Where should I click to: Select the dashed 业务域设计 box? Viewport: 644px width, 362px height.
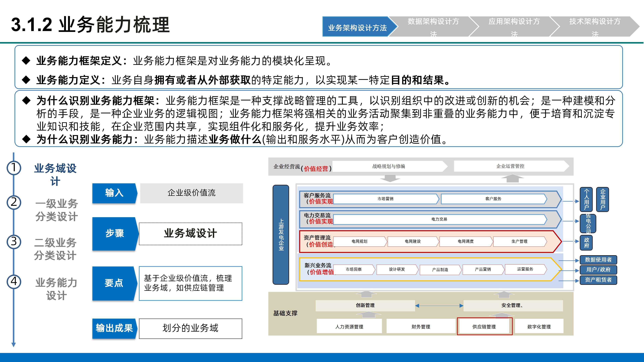click(x=191, y=234)
